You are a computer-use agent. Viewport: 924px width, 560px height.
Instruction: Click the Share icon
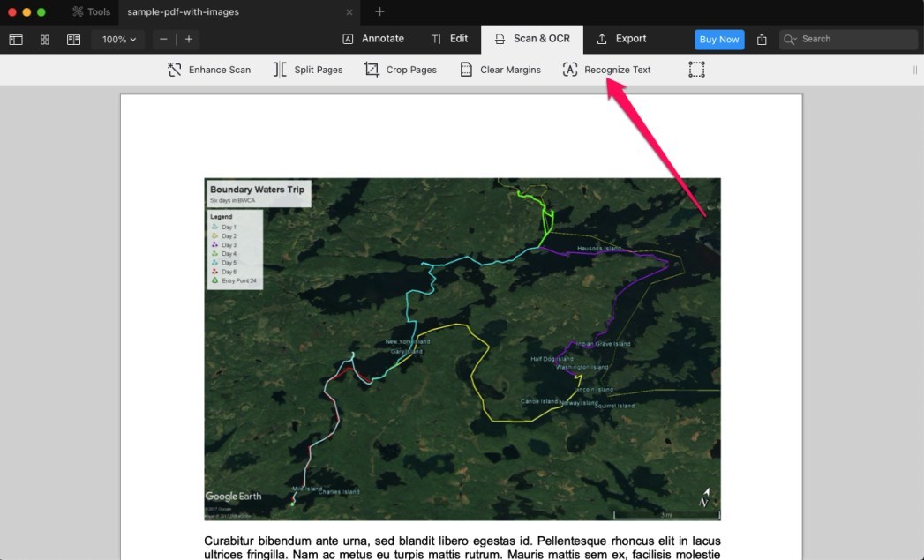coord(761,39)
